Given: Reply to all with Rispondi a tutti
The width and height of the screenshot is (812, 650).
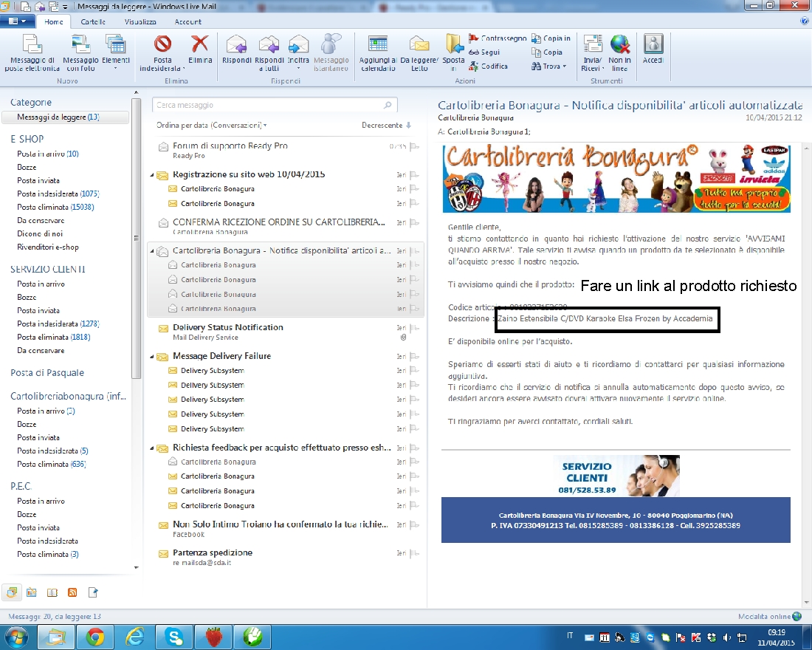Looking at the screenshot, I should [x=269, y=52].
